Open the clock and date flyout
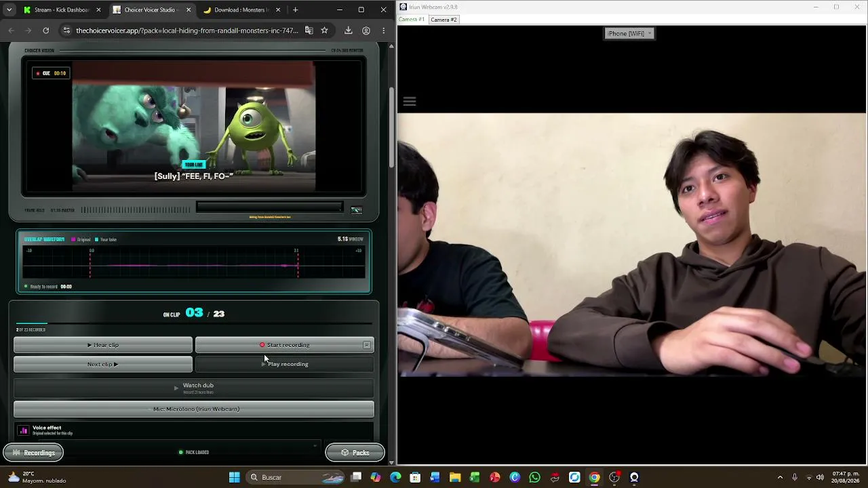 click(x=845, y=477)
